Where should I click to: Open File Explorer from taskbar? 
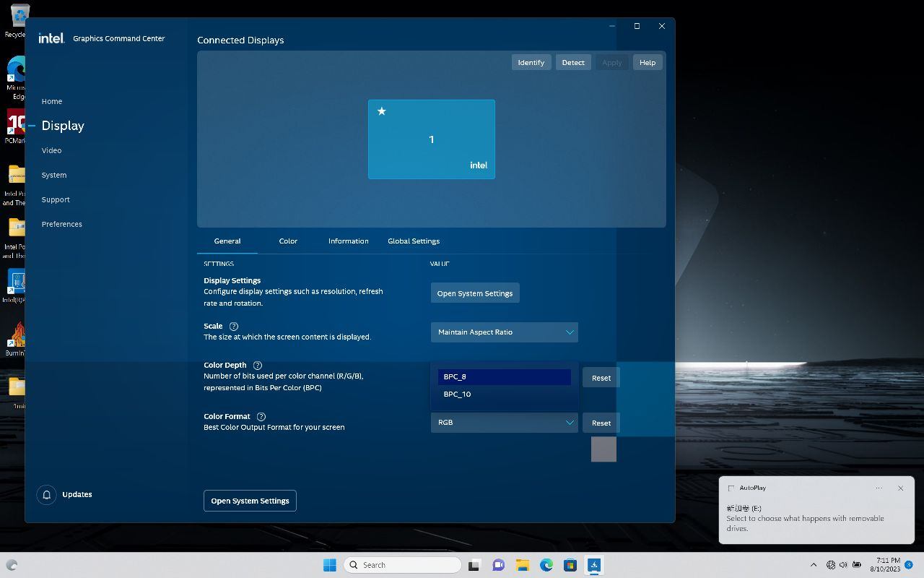522,565
